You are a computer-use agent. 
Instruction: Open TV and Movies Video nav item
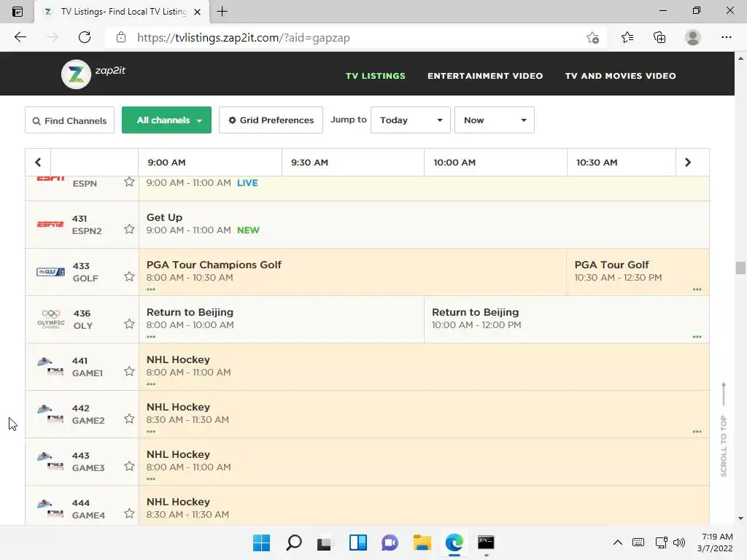620,76
